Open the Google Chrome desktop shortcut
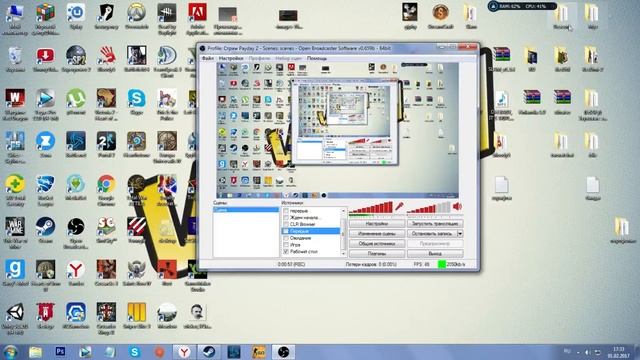 point(106,190)
